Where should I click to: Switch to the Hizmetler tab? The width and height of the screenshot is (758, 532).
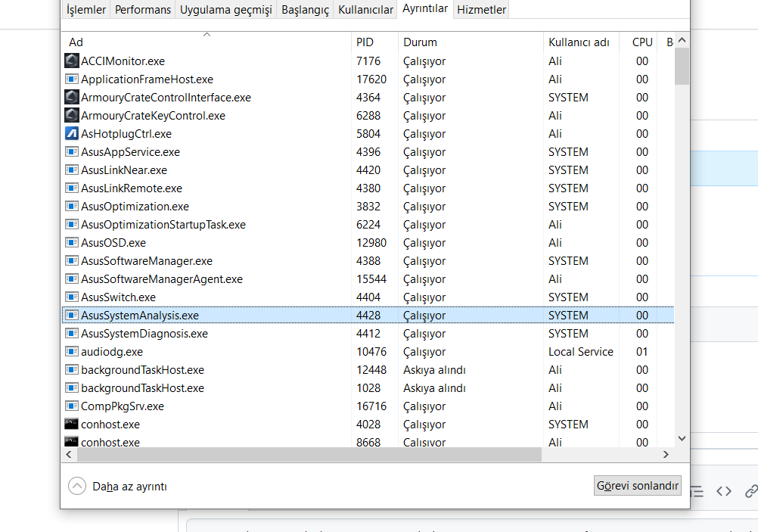click(480, 9)
